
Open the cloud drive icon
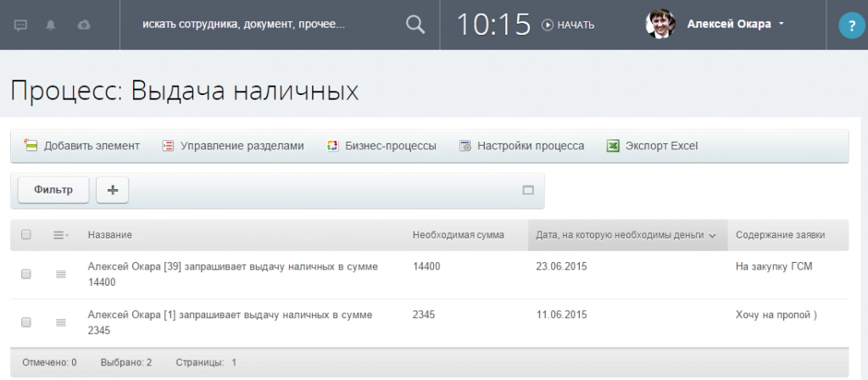coord(83,25)
